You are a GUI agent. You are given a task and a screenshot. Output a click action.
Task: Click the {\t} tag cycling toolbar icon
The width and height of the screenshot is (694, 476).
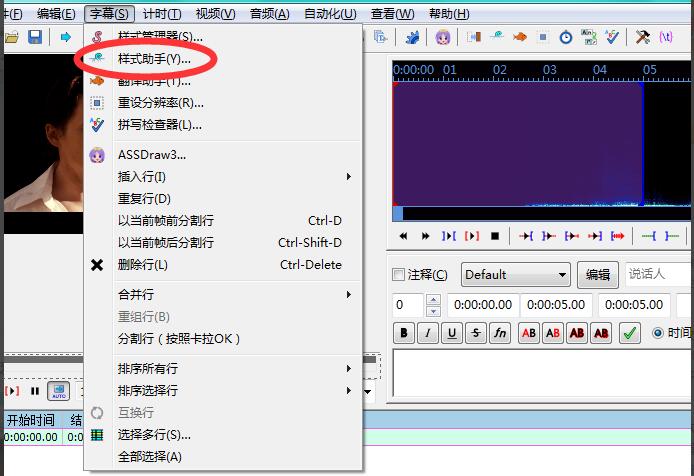666,37
